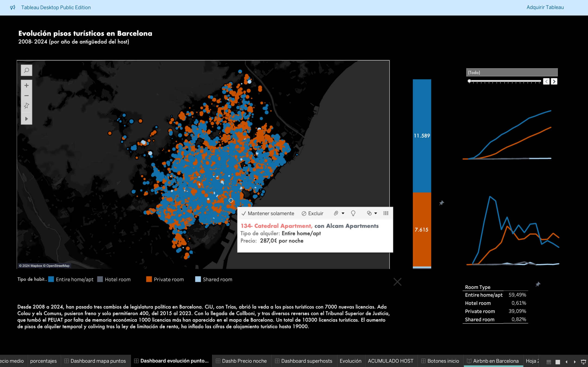Enter presentation mode via projector icon
This screenshot has height=367, width=588.
tap(583, 362)
